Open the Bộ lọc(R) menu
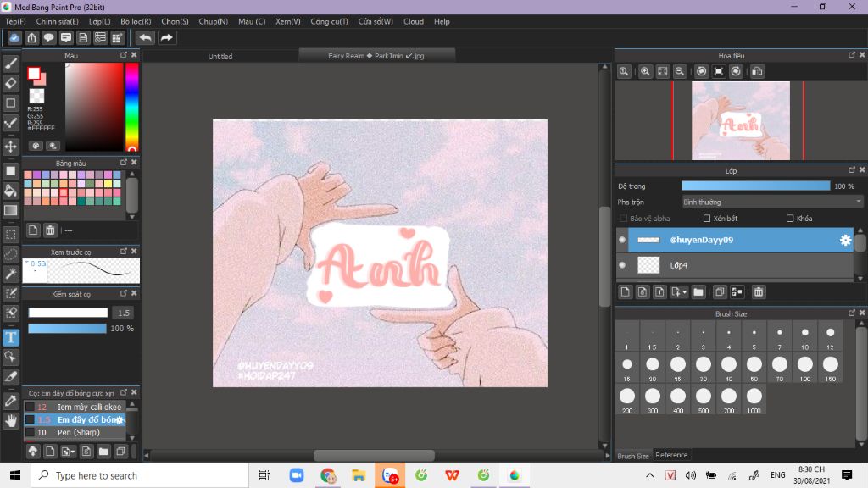The image size is (868, 488). click(x=136, y=21)
